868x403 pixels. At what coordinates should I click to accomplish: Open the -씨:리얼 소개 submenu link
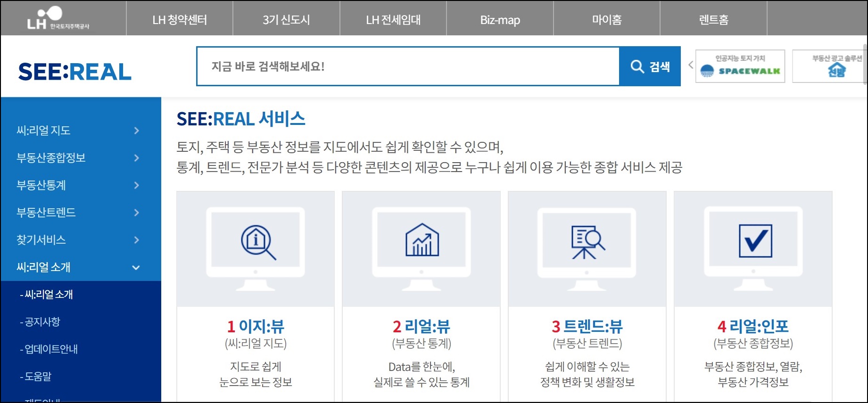point(46,295)
